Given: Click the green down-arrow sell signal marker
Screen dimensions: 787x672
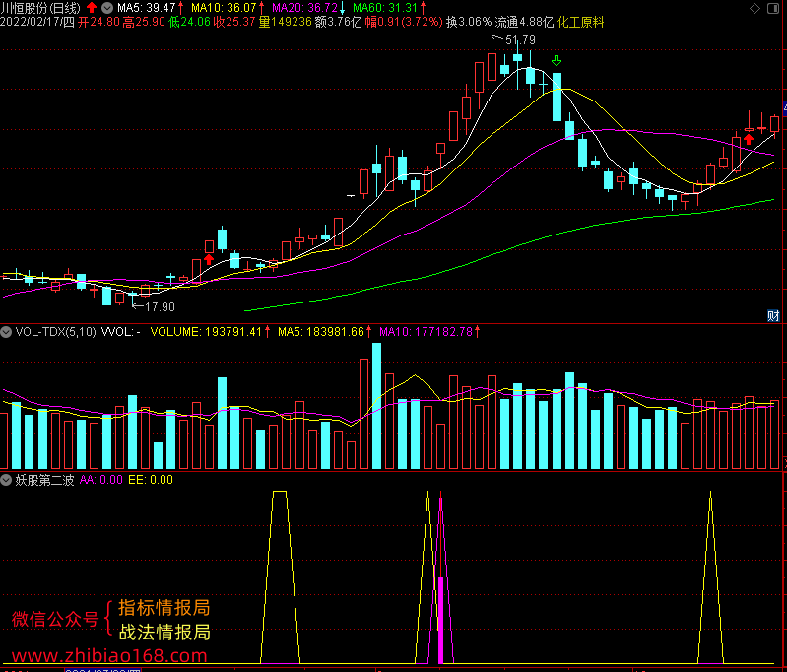Looking at the screenshot, I should point(557,61).
